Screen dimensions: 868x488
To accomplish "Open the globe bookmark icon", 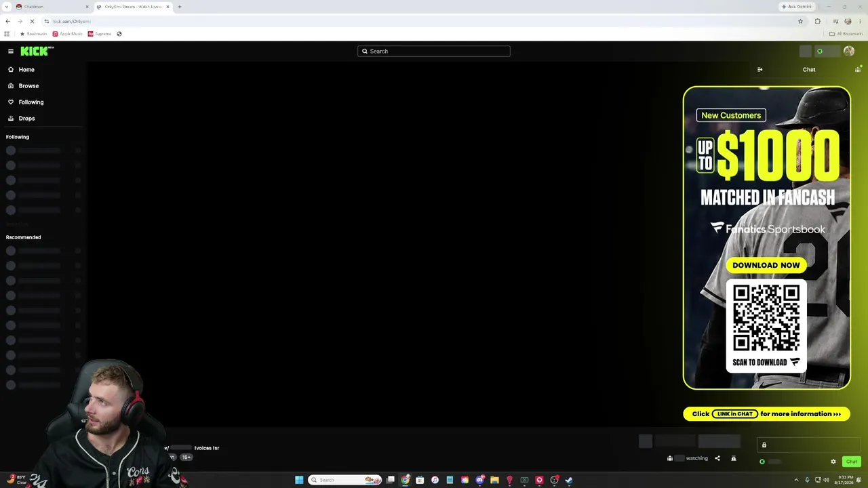I will (x=119, y=34).
